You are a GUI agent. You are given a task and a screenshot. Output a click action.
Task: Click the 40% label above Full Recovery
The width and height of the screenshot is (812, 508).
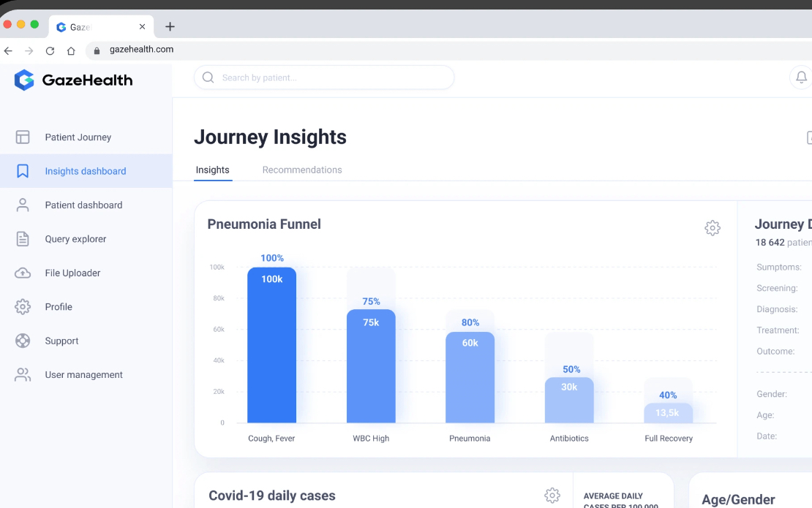[668, 395]
